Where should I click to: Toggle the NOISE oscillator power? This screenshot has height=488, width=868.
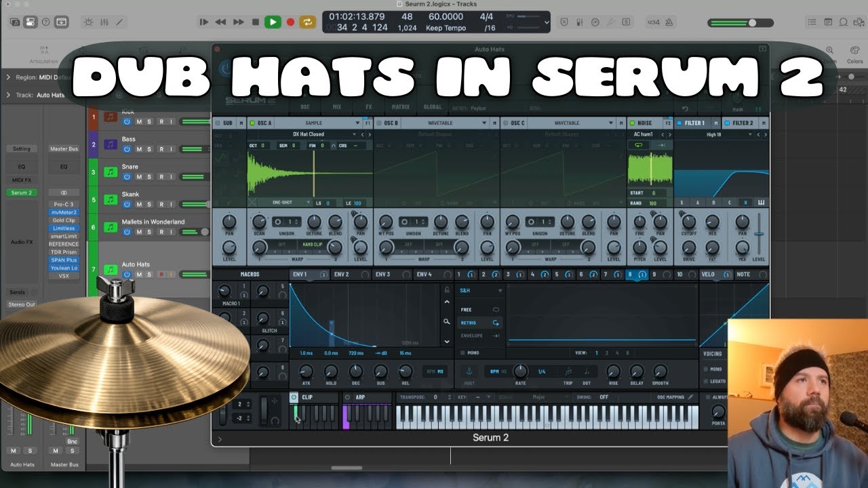pyautogui.click(x=632, y=123)
